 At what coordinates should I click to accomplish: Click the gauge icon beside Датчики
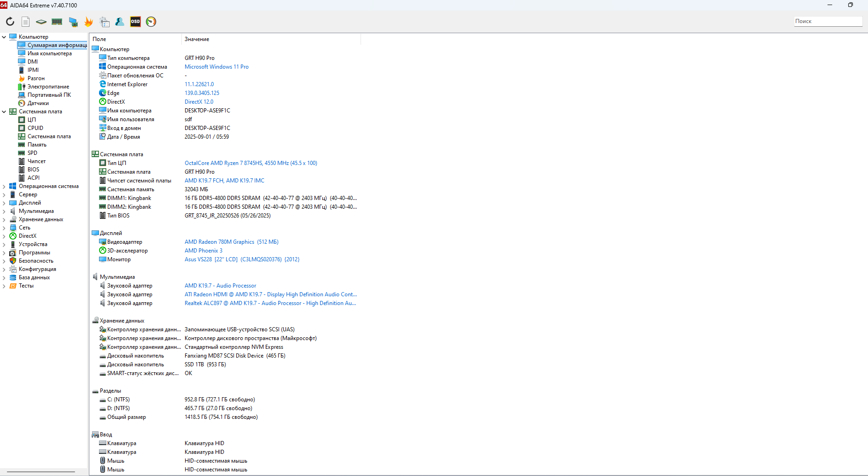coord(22,103)
